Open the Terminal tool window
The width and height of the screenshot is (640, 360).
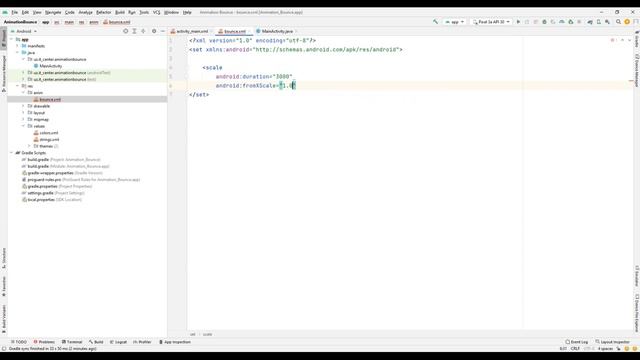[72, 342]
